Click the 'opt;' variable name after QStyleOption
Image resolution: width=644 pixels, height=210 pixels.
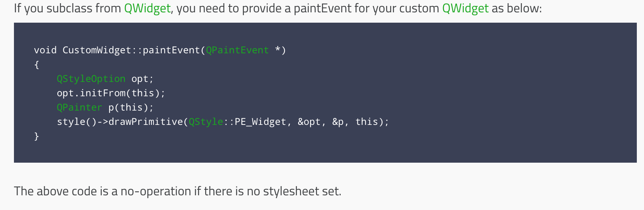142,79
